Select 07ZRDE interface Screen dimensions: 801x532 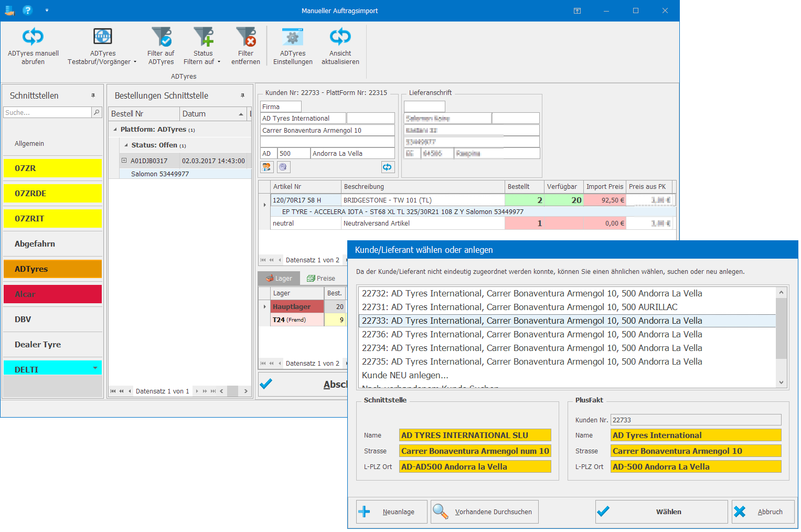click(52, 194)
